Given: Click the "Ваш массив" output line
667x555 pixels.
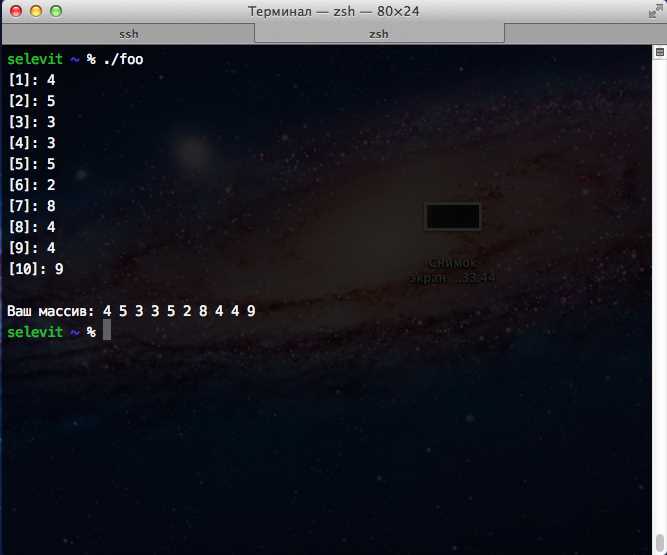Looking at the screenshot, I should tap(131, 311).
